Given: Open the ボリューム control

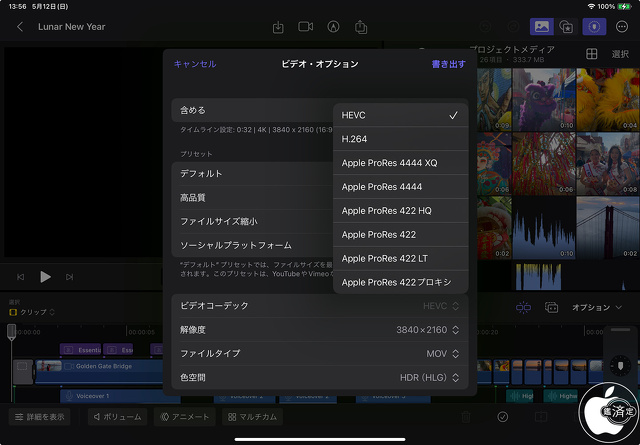Looking at the screenshot, I should [118, 417].
